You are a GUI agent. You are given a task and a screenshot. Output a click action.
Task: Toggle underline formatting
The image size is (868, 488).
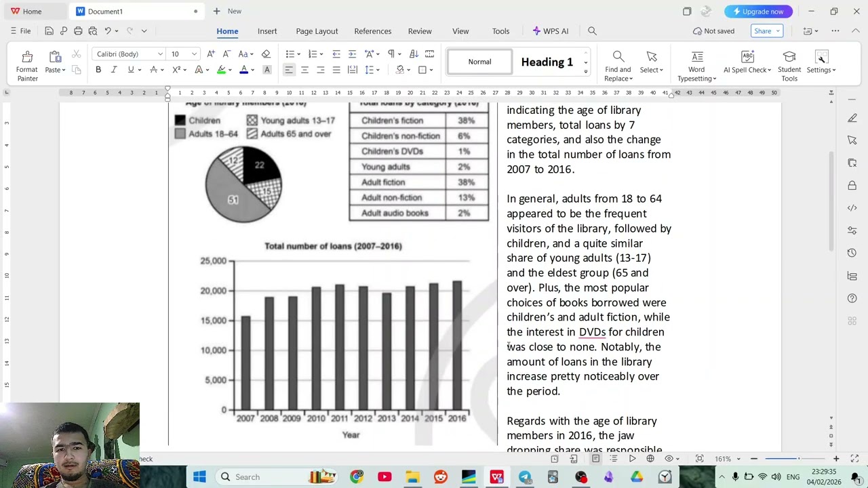tap(131, 70)
